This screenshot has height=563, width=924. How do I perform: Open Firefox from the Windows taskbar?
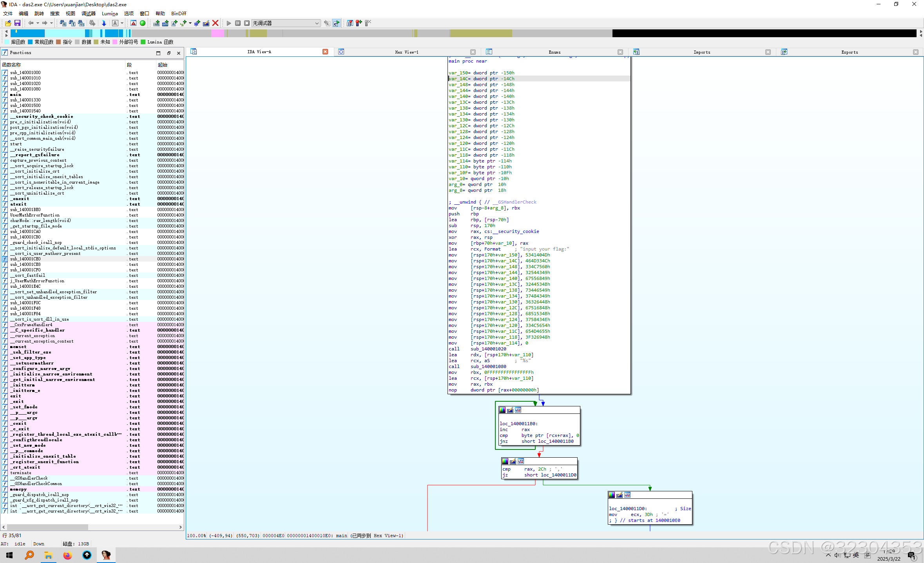(x=67, y=555)
